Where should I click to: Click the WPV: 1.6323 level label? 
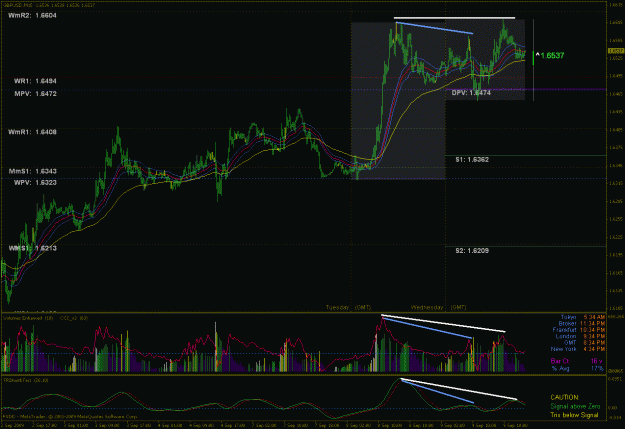[x=35, y=183]
